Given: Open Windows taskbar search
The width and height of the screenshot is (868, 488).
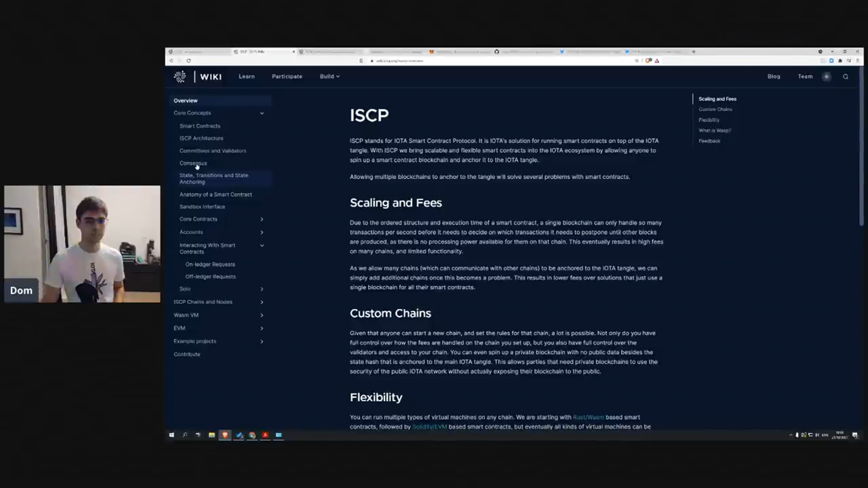Looking at the screenshot, I should [x=185, y=435].
